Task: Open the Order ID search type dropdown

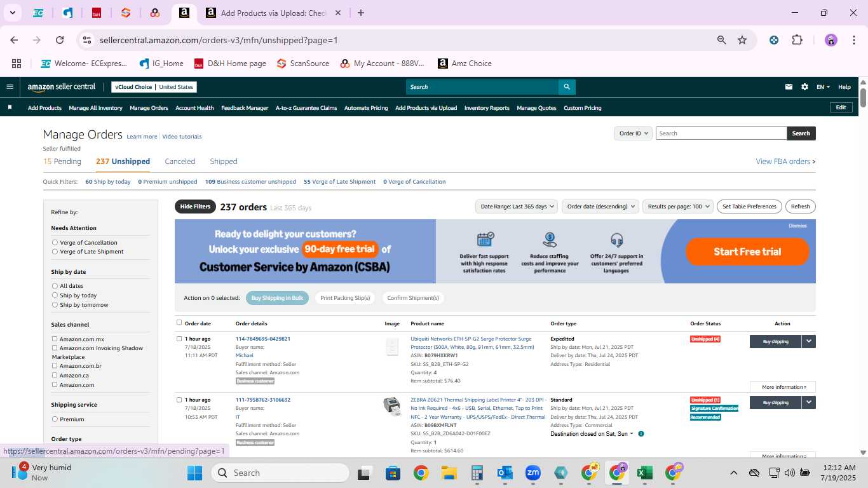Action: tap(634, 133)
